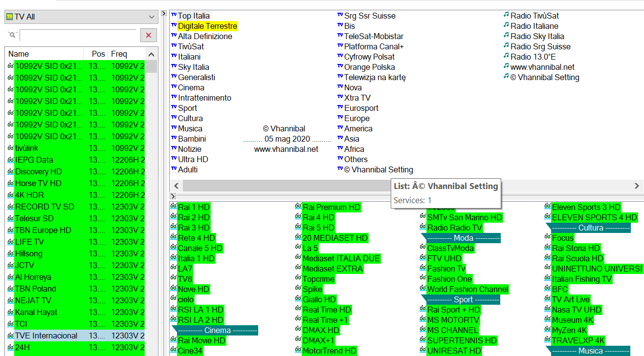Click the binoculars icon beside Discovery HD
This screenshot has width=644, height=356.
coord(11,172)
